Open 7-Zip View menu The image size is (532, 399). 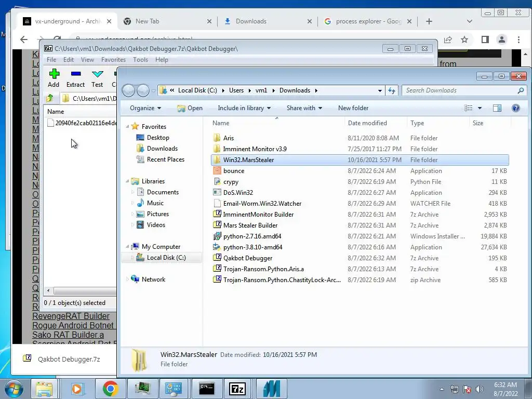coord(87,60)
